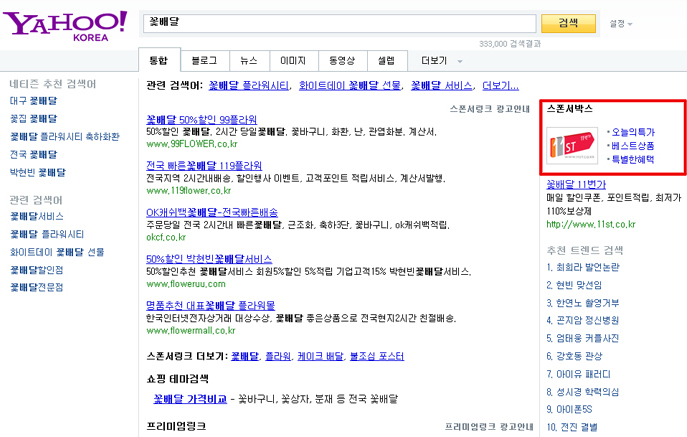Click sidebar suggestion 대구 꽃배달
The width and height of the screenshot is (687, 437).
tap(33, 101)
